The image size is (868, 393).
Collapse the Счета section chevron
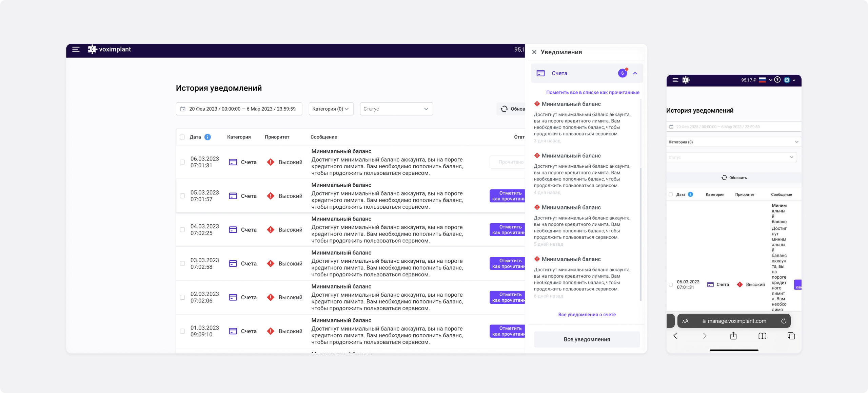pos(635,73)
